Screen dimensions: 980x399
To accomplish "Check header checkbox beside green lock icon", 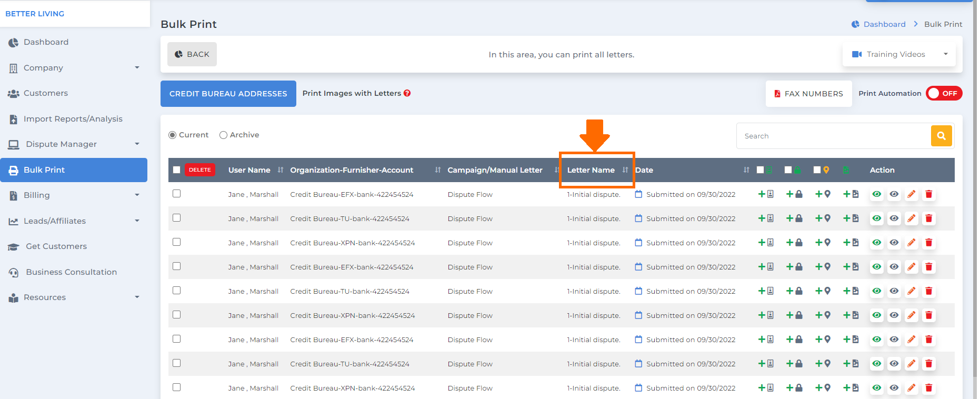I will (788, 170).
